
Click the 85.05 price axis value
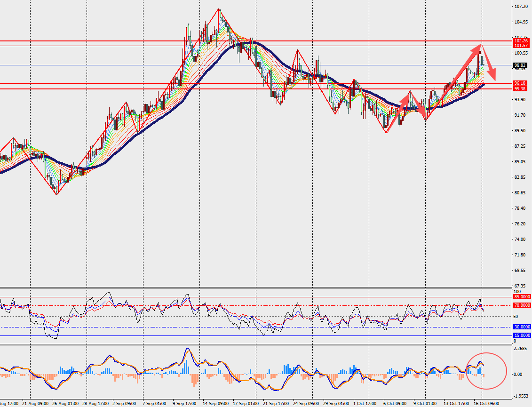pyautogui.click(x=520, y=161)
